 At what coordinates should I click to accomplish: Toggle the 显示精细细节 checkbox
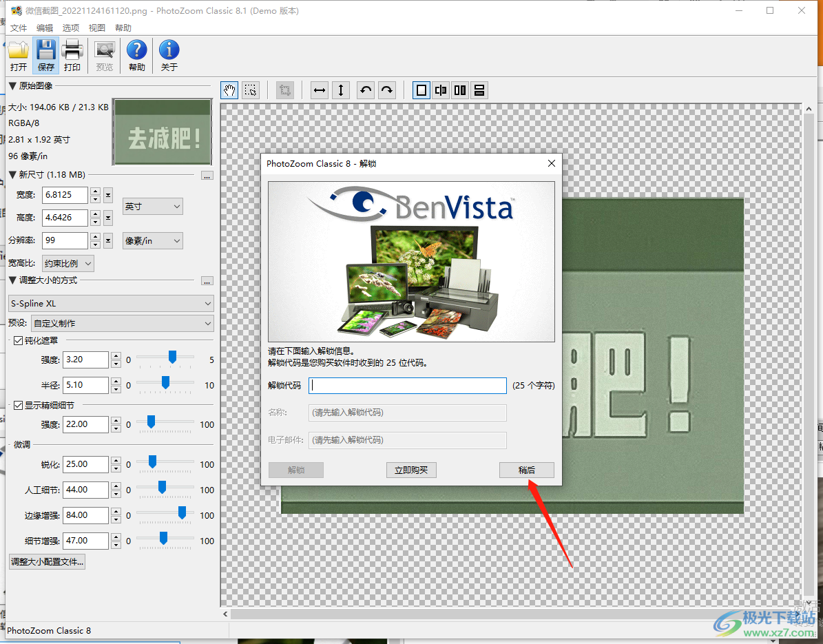[18, 405]
